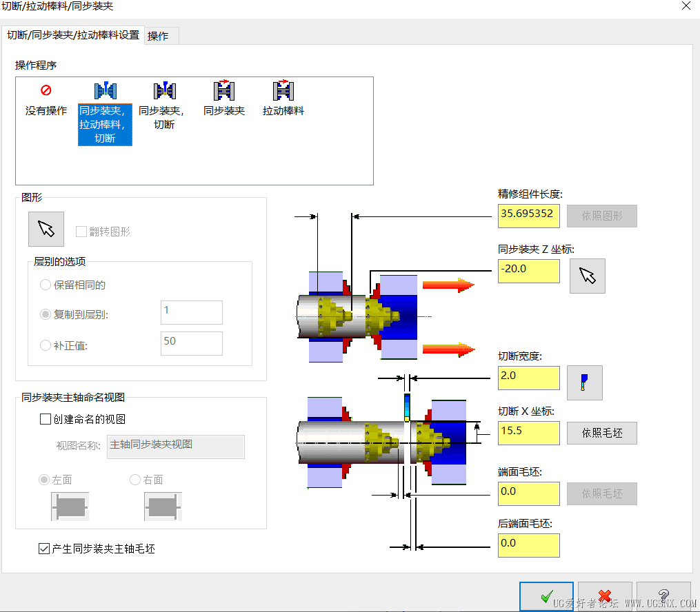
Task: Click the right-side spindle view thumbnail
Action: pos(163,507)
